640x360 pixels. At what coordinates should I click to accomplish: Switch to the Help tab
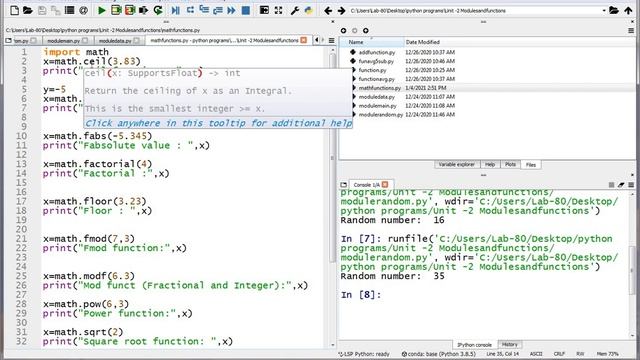point(490,164)
